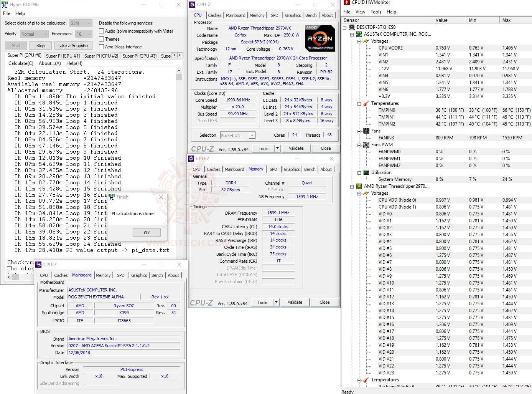Image resolution: width=532 pixels, height=394 pixels.
Task: Open Graphics tab in CPU-Z Mainboard window
Action: point(139,275)
